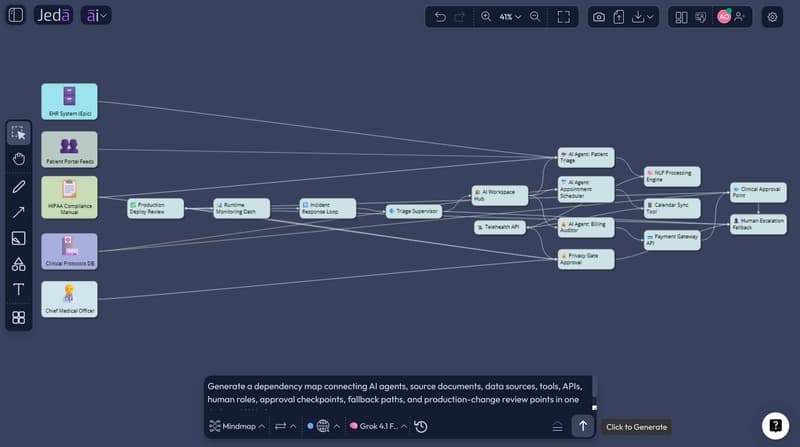
Task: Open the AI dropdown menu
Action: click(96, 15)
